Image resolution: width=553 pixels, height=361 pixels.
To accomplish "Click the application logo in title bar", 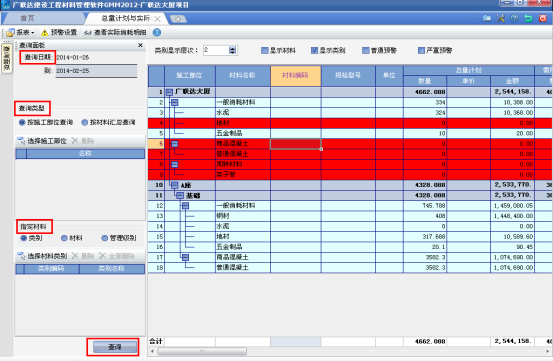I will [x=6, y=5].
